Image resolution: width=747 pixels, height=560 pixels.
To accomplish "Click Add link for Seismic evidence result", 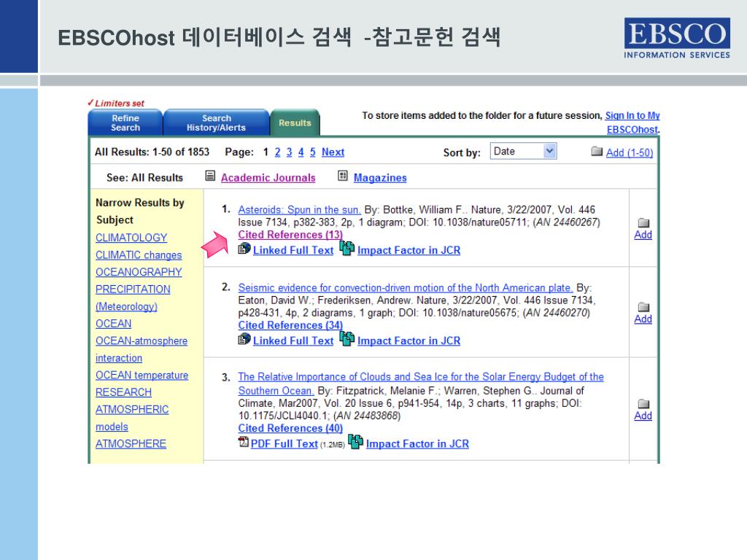I will click(643, 319).
